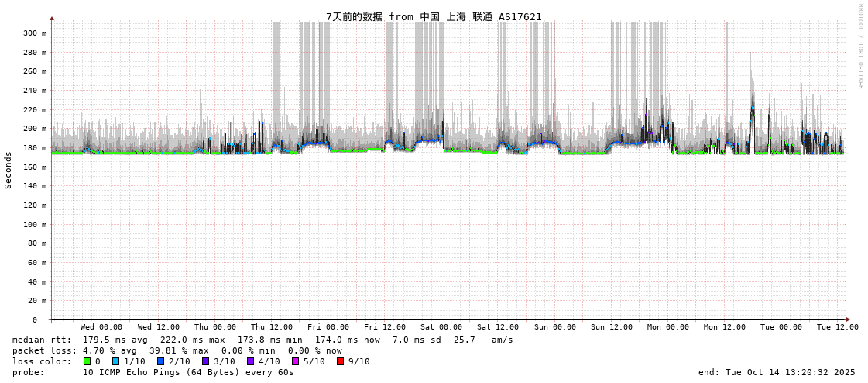
Task: Click the 300 m y-axis label
Action: (x=34, y=33)
